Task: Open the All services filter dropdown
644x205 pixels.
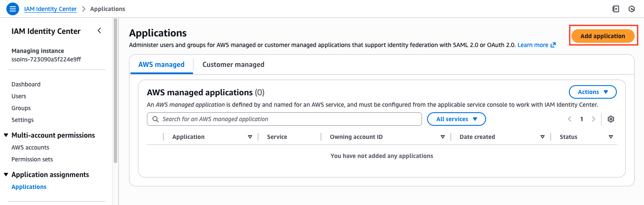Action: click(456, 119)
